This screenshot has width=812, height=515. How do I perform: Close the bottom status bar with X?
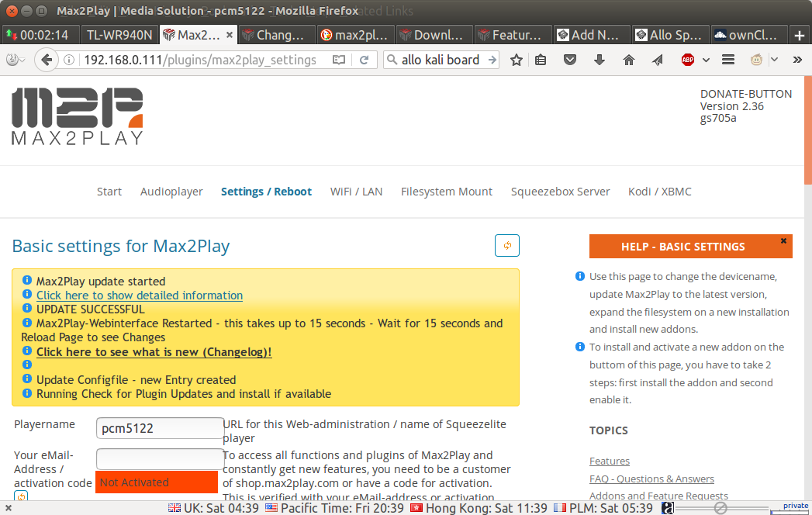9,508
